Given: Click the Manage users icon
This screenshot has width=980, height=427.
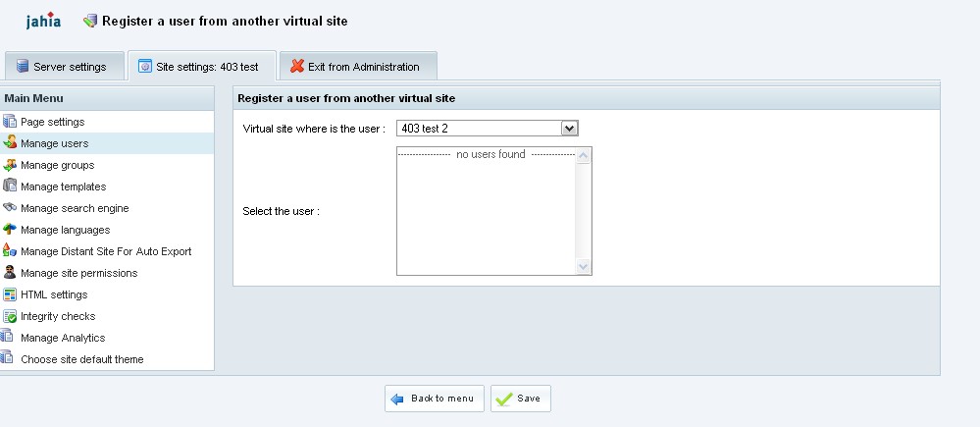Looking at the screenshot, I should pyautogui.click(x=10, y=142).
